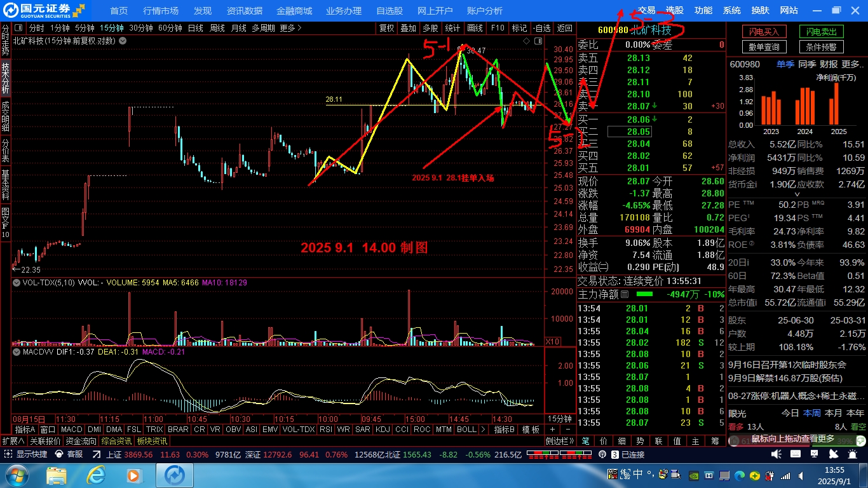Open the 指标B indicator list
Image resolution: width=868 pixels, height=488 pixels.
(505, 430)
